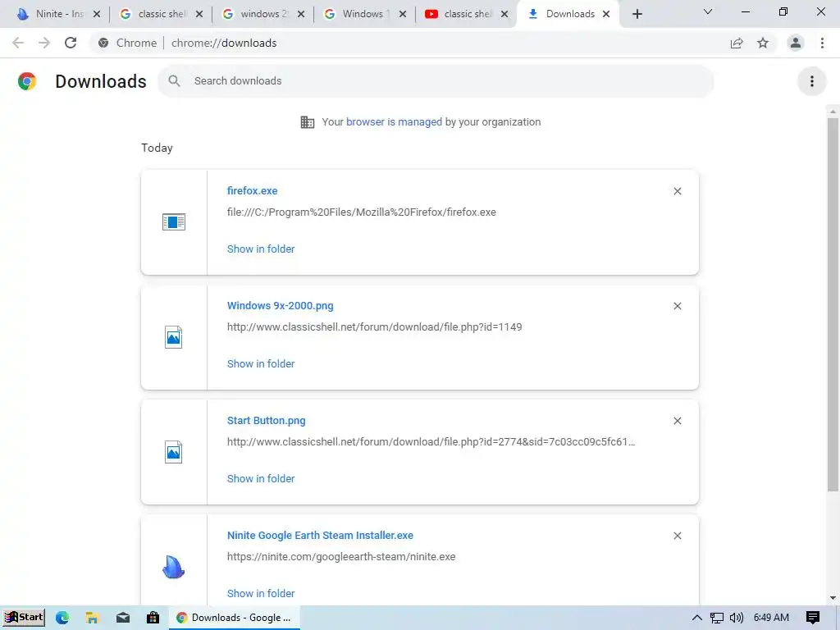Remove Start Button.png from the list
840x630 pixels.
point(677,421)
